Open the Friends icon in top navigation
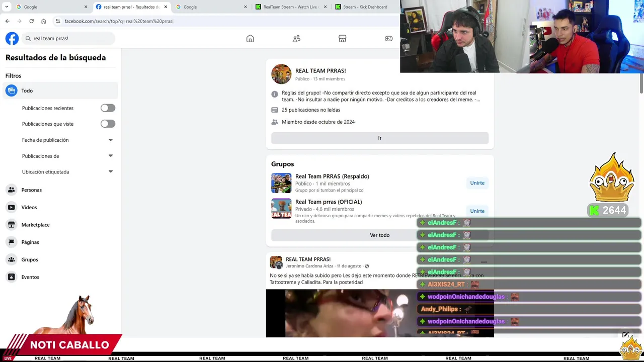Image resolution: width=644 pixels, height=362 pixels. pyautogui.click(x=296, y=39)
